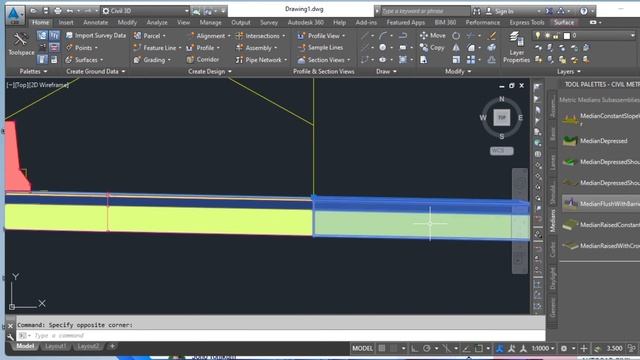This screenshot has width=640, height=360.
Task: Expand the Modify panel
Action: pyautogui.click(x=458, y=71)
